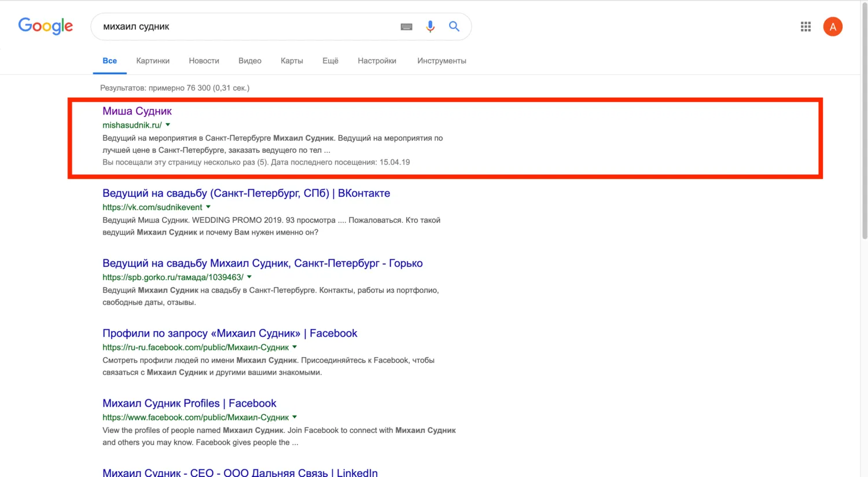Click the page vertical scrollbar

(865, 122)
